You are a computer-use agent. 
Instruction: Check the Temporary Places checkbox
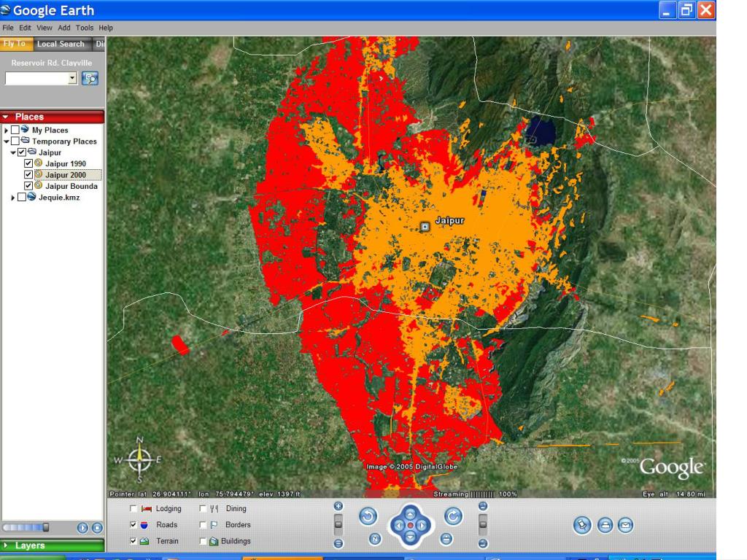(x=15, y=141)
